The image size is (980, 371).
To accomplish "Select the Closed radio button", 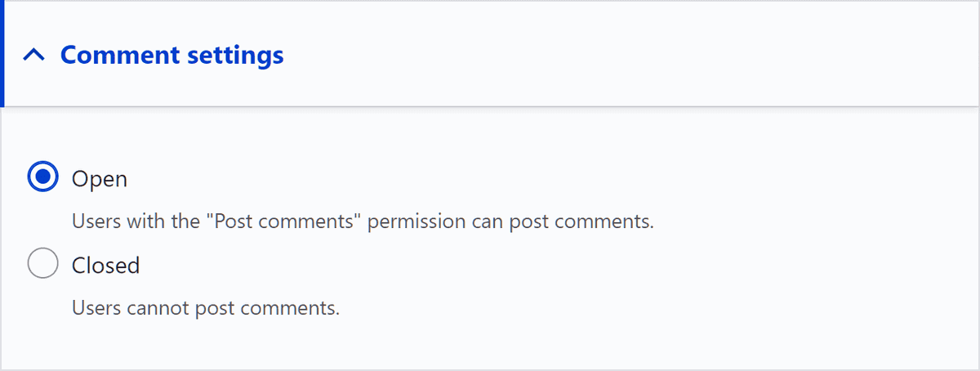I will tap(42, 265).
